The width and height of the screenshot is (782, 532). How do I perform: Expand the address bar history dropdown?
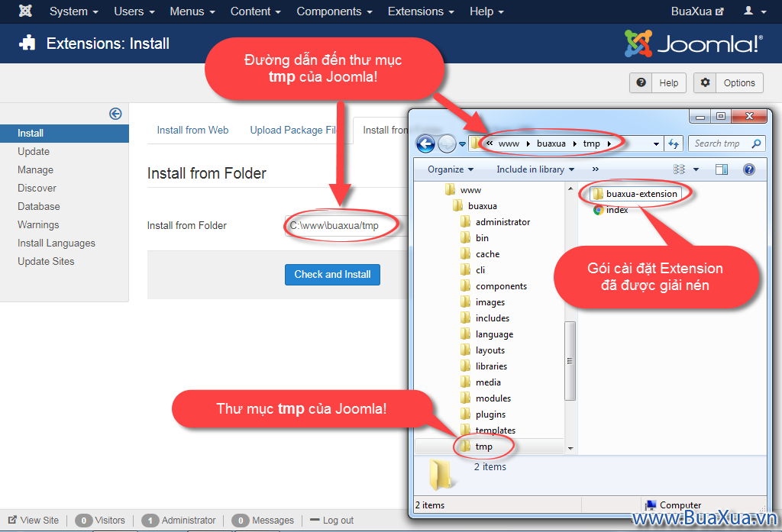coord(656,144)
